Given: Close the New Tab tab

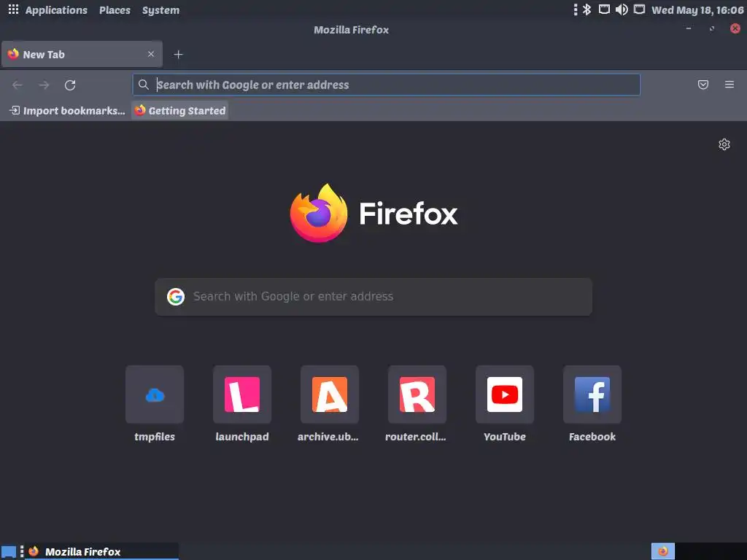Looking at the screenshot, I should [150, 54].
